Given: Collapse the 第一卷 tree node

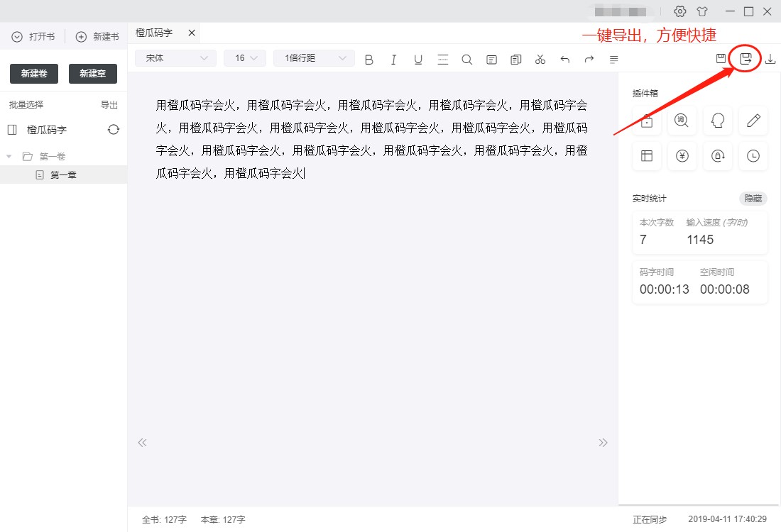Looking at the screenshot, I should pos(9,156).
